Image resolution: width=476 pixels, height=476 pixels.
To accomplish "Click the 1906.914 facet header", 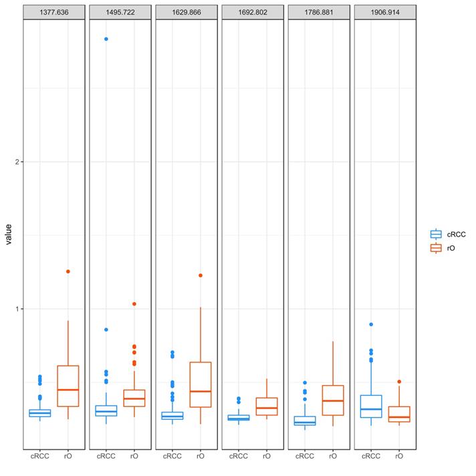I will 385,12.
